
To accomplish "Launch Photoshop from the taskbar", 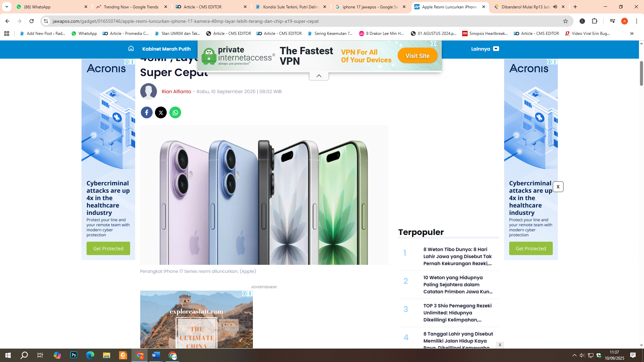I will (x=73, y=355).
